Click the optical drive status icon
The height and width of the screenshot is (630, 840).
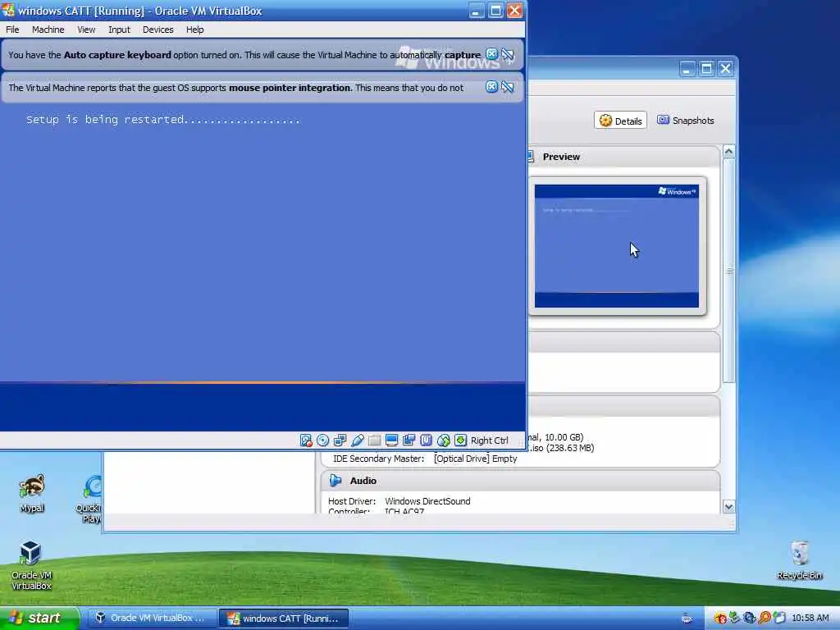click(x=323, y=441)
